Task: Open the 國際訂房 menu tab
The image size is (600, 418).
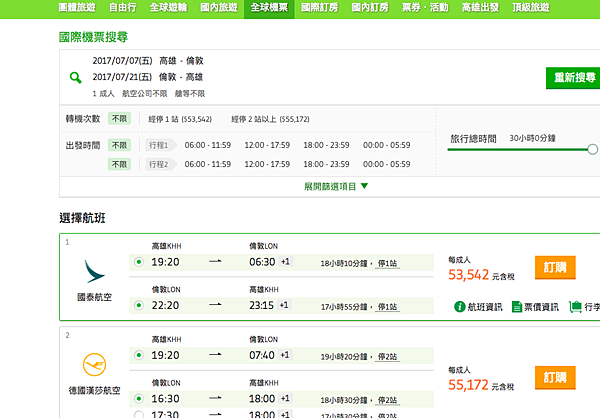Action: coord(320,7)
